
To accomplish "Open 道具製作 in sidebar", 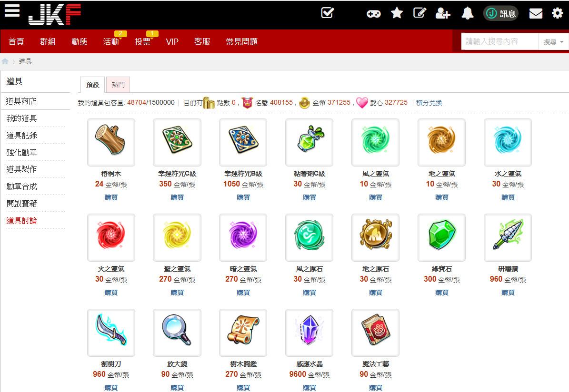I will (21, 169).
